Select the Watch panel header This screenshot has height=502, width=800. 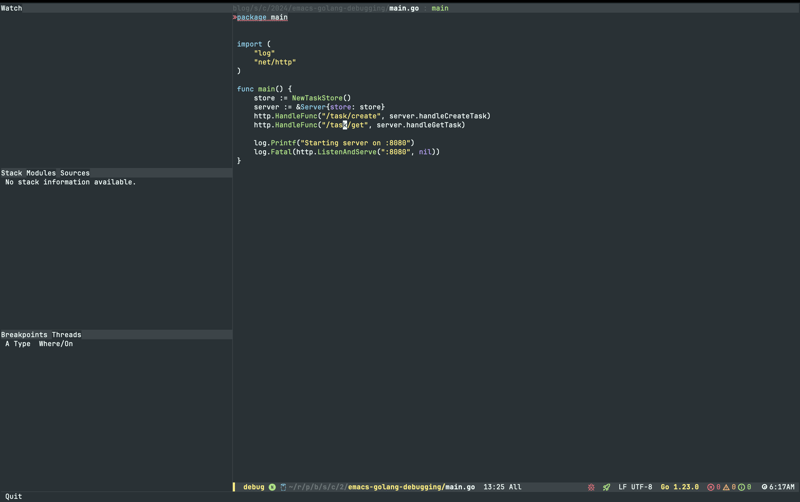tap(11, 8)
